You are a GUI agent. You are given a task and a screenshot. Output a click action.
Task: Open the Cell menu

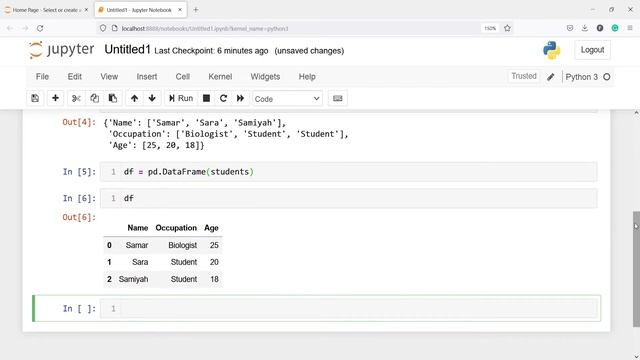[x=182, y=77]
